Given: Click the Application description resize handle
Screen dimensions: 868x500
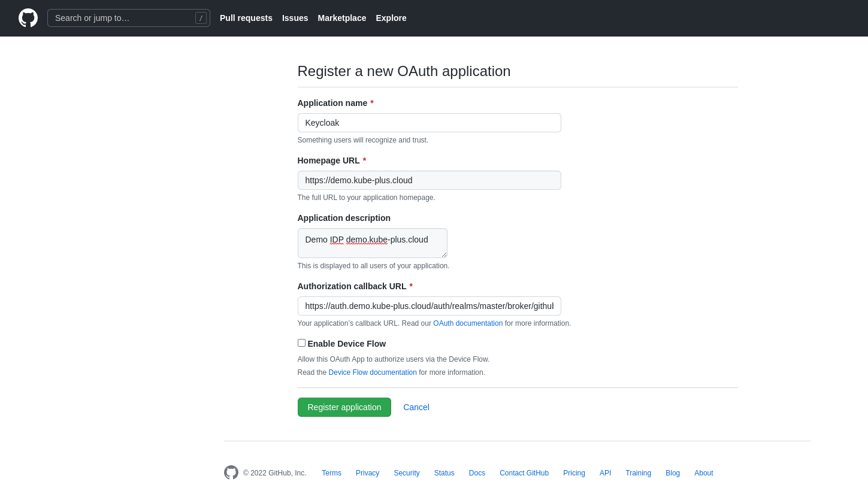Looking at the screenshot, I should [x=444, y=254].
